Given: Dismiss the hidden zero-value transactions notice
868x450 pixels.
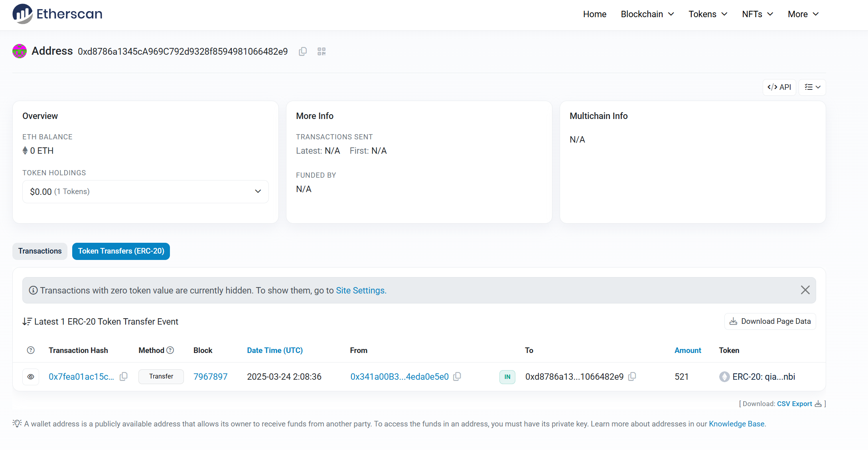Looking at the screenshot, I should (x=805, y=290).
